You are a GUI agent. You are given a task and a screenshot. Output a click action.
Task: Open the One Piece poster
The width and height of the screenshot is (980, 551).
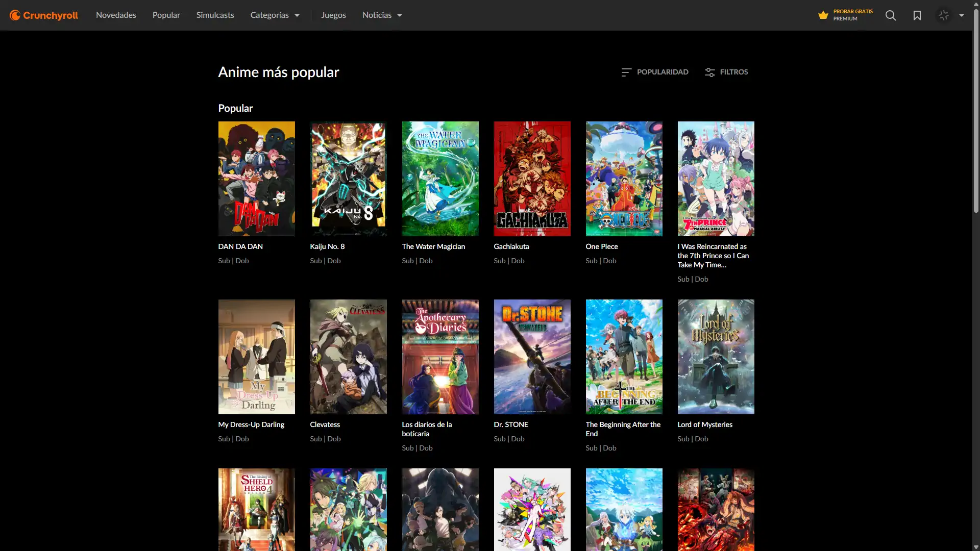coord(624,179)
